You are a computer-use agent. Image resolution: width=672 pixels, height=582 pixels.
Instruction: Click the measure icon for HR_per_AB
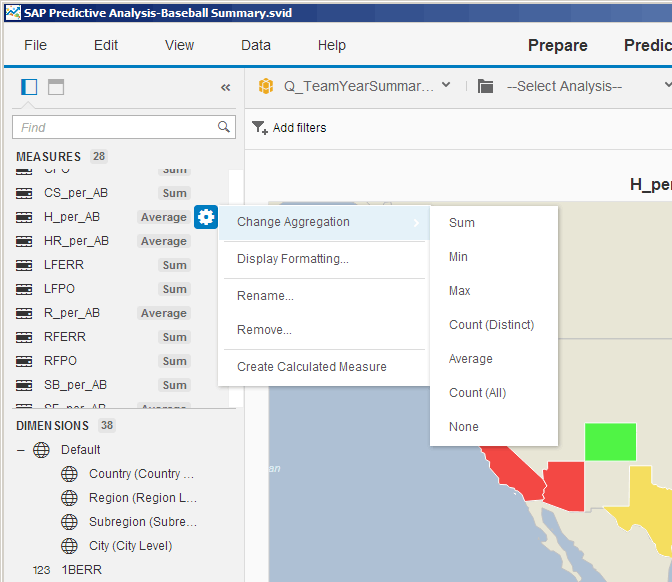click(24, 241)
